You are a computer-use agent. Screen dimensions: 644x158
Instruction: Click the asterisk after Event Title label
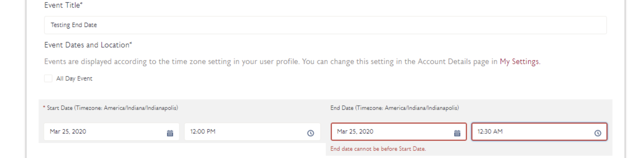(x=81, y=4)
